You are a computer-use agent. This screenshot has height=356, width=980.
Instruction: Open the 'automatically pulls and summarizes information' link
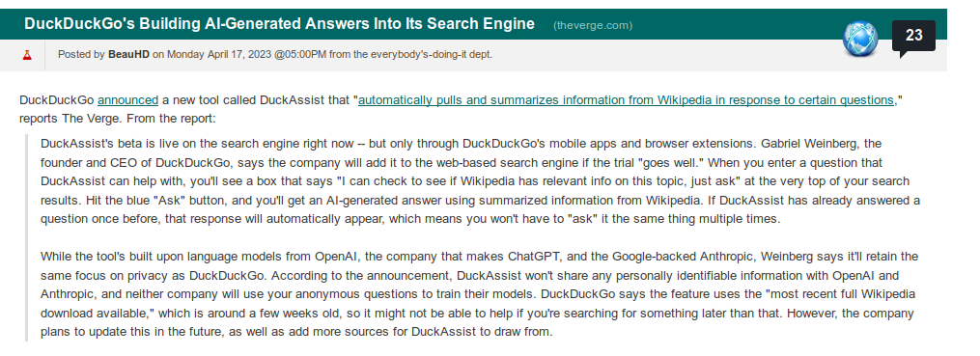click(626, 100)
